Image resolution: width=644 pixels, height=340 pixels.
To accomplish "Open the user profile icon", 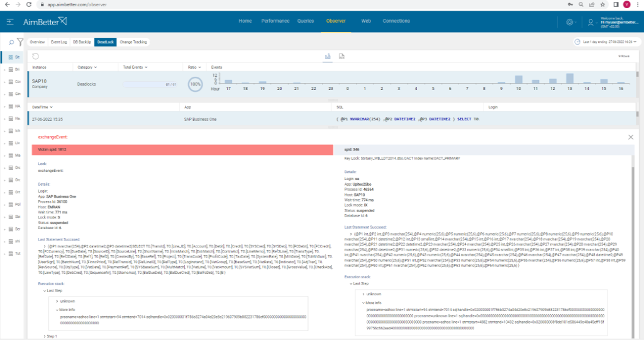I will pos(591,22).
